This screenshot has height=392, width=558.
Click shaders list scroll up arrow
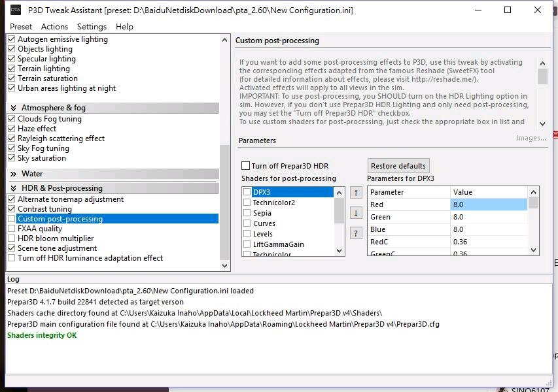click(x=339, y=193)
